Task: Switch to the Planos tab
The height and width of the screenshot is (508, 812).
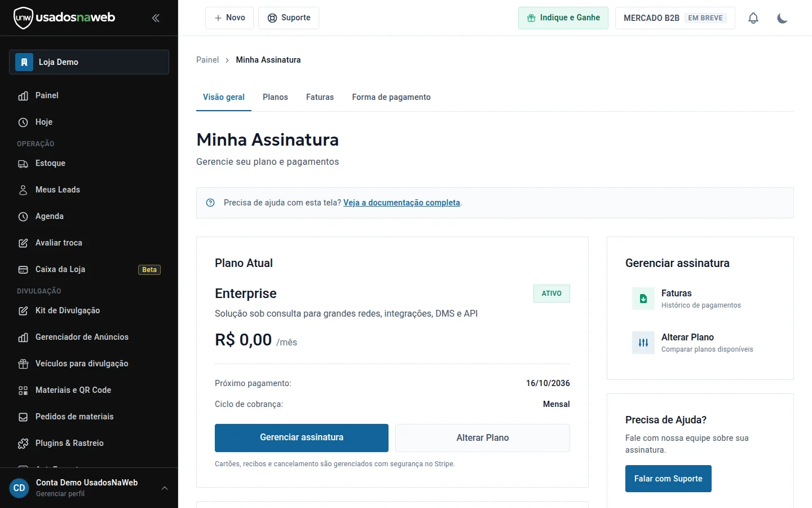Action: point(275,97)
